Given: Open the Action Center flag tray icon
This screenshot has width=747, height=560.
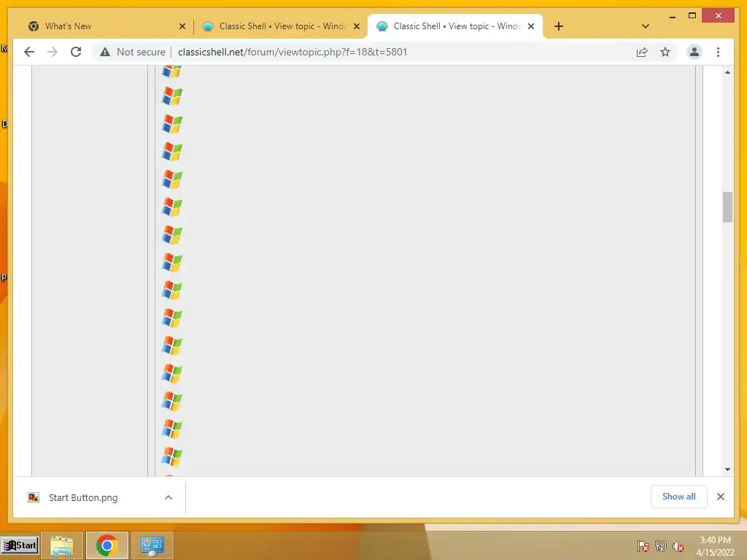Looking at the screenshot, I should pyautogui.click(x=643, y=546).
